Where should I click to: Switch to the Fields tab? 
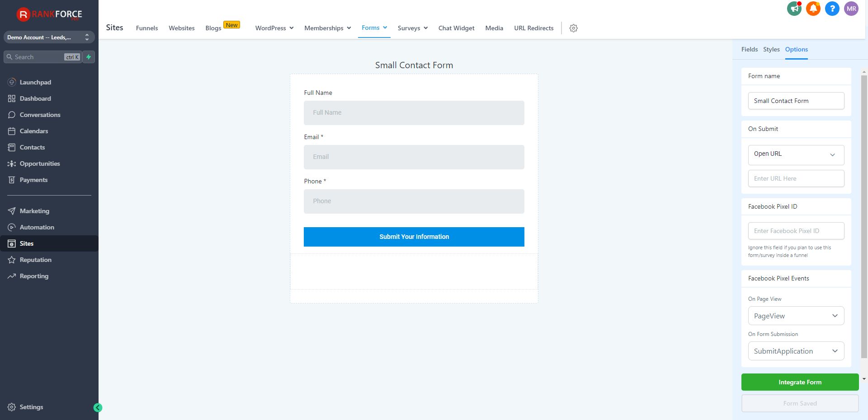click(x=749, y=49)
